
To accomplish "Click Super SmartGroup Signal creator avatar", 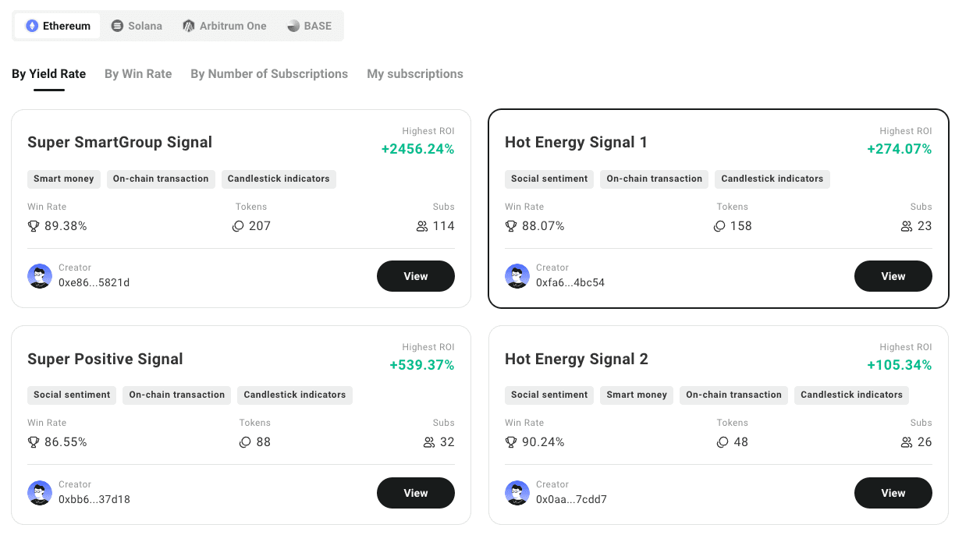I will 40,276.
